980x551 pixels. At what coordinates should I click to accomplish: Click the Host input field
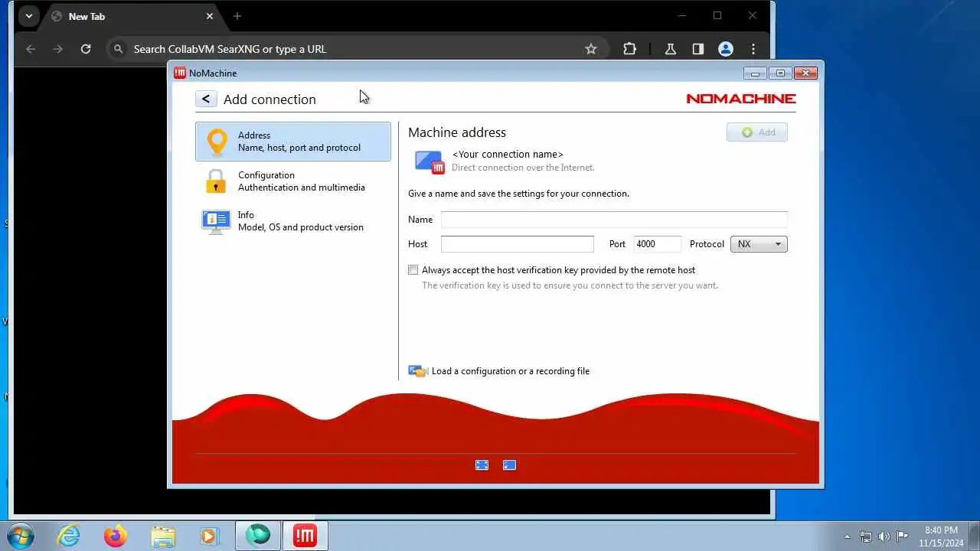point(518,244)
